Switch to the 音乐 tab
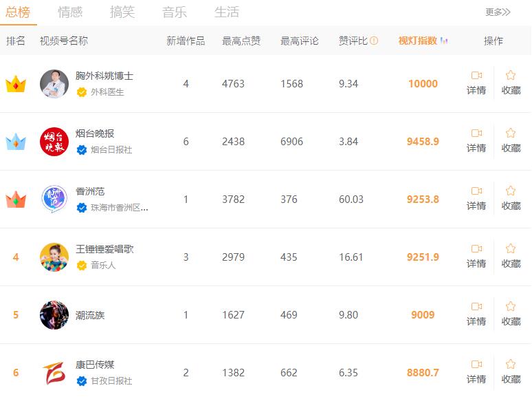Image resolution: width=532 pixels, height=399 pixels. (175, 12)
